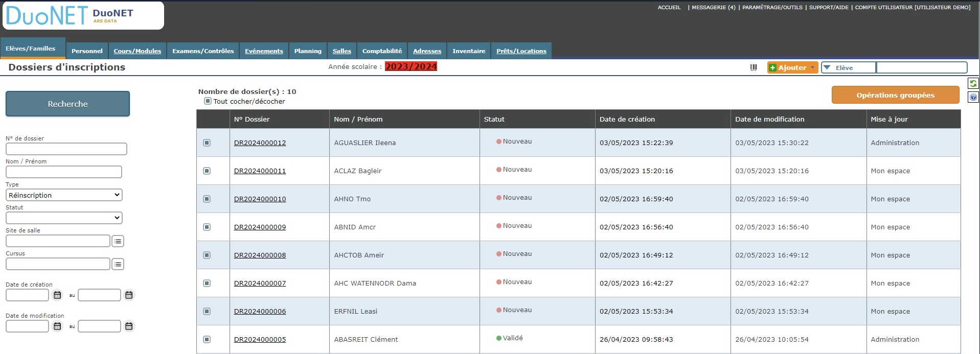Click the barcode scanner icon

tap(753, 67)
